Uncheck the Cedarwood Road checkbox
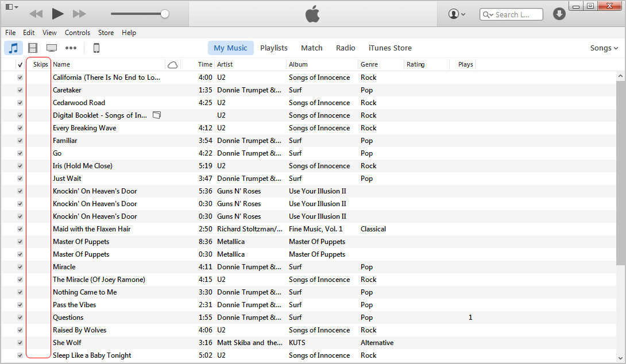 tap(20, 103)
